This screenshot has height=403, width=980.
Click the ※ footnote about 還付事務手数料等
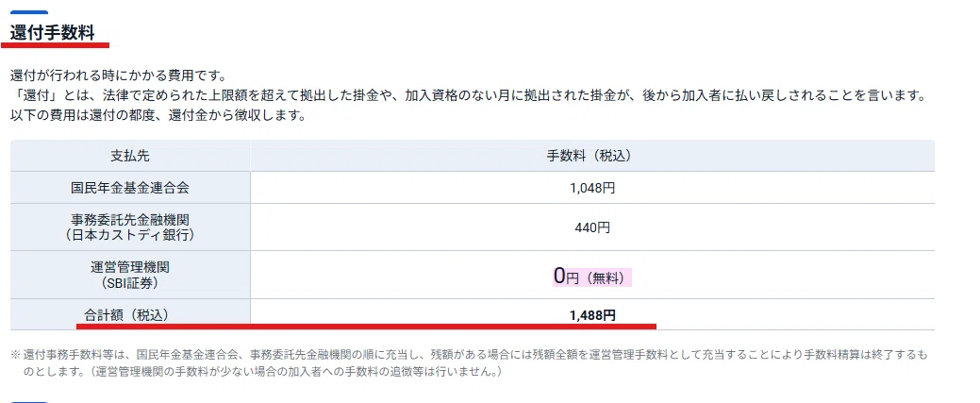470,363
